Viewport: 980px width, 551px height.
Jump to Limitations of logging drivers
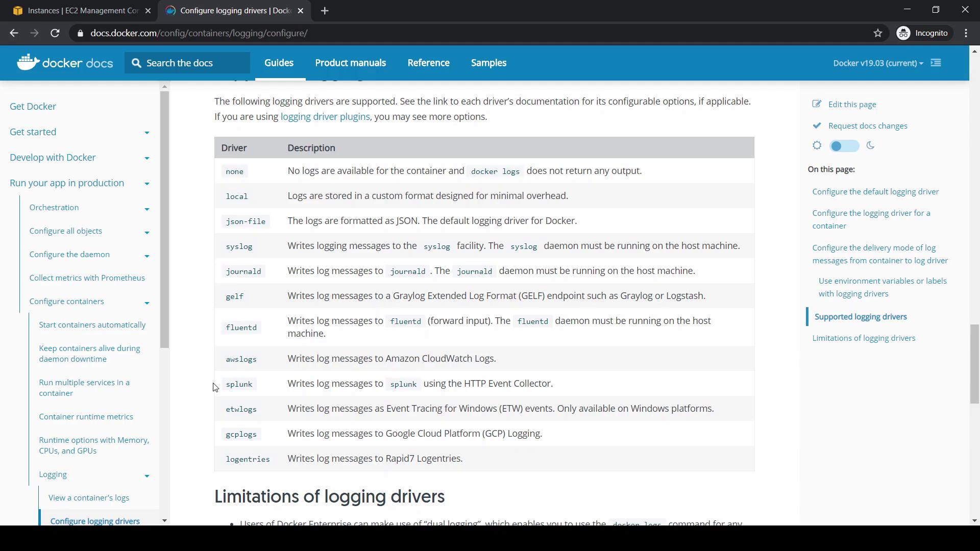[864, 338]
